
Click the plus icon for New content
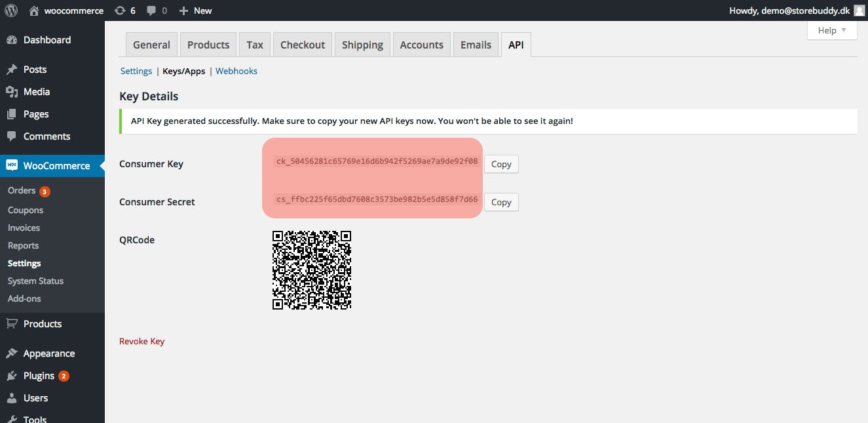183,10
